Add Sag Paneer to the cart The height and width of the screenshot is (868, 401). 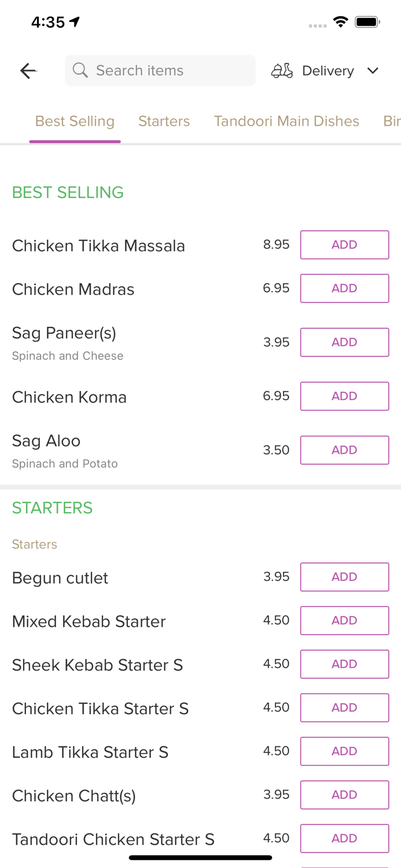click(x=344, y=342)
